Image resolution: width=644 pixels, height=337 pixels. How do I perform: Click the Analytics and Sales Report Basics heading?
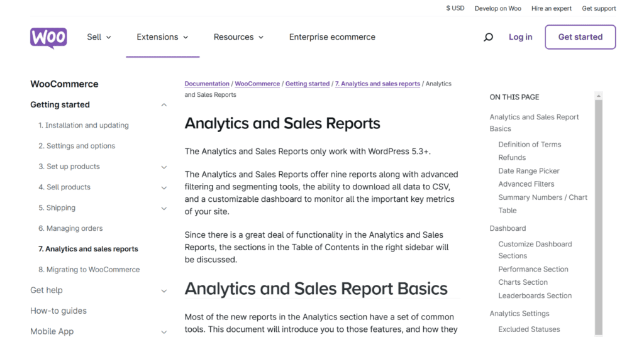(316, 289)
